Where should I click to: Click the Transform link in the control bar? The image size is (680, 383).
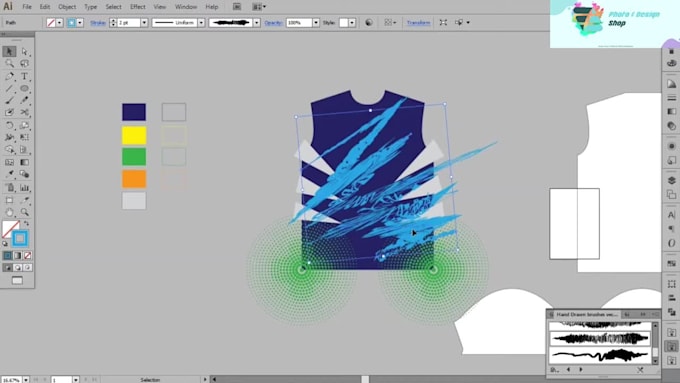(418, 23)
